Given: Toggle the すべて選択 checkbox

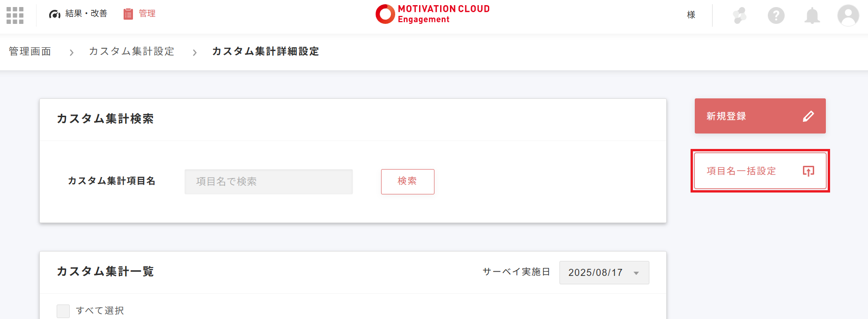Looking at the screenshot, I should click(63, 311).
